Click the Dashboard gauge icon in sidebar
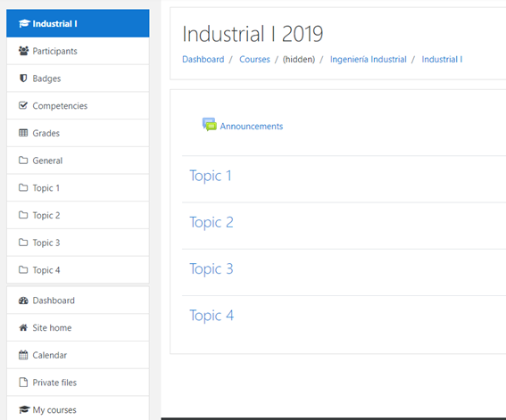The width and height of the screenshot is (506, 420). tap(23, 301)
